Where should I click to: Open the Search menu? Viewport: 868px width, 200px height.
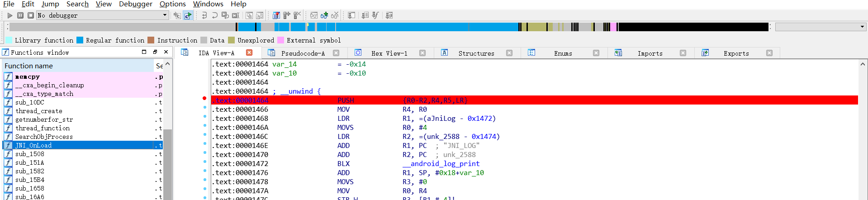[77, 4]
